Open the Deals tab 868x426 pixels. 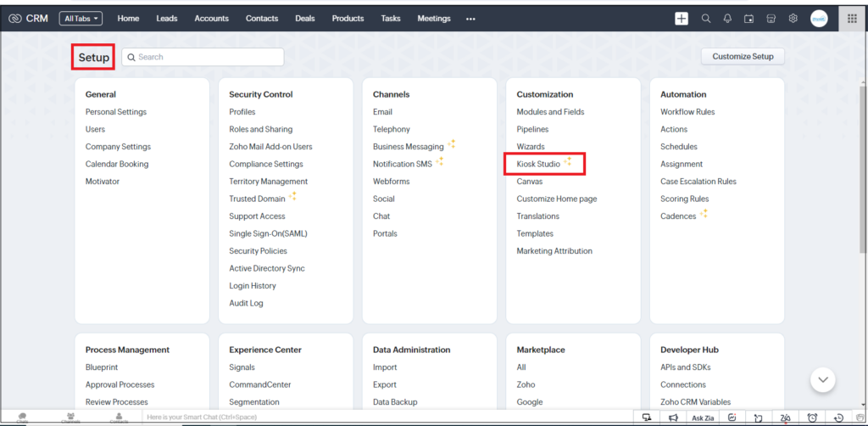[305, 19]
